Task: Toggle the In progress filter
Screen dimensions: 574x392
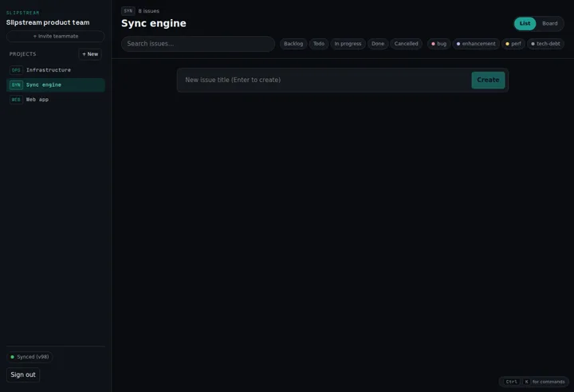Action: pos(348,44)
